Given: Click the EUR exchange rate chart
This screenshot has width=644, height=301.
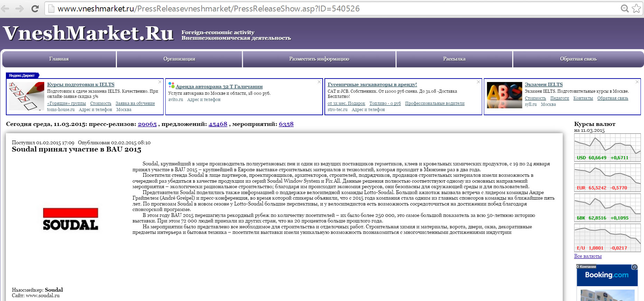Looking at the screenshot, I should pyautogui.click(x=607, y=177).
